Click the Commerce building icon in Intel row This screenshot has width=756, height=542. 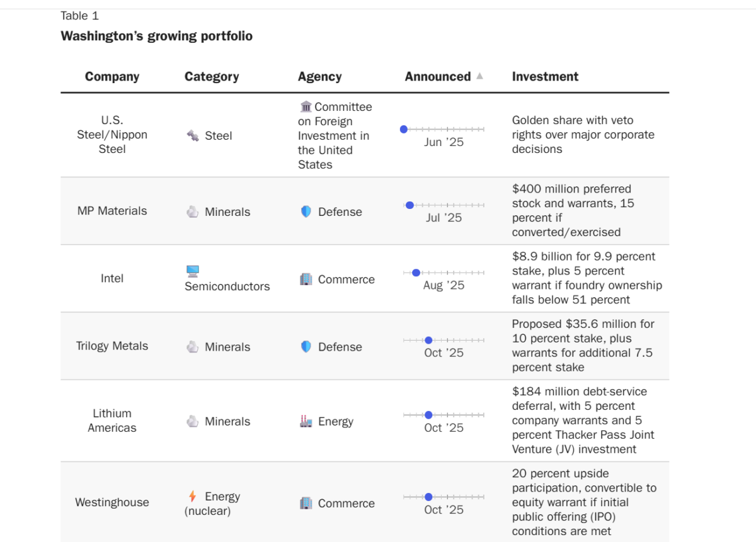point(306,279)
